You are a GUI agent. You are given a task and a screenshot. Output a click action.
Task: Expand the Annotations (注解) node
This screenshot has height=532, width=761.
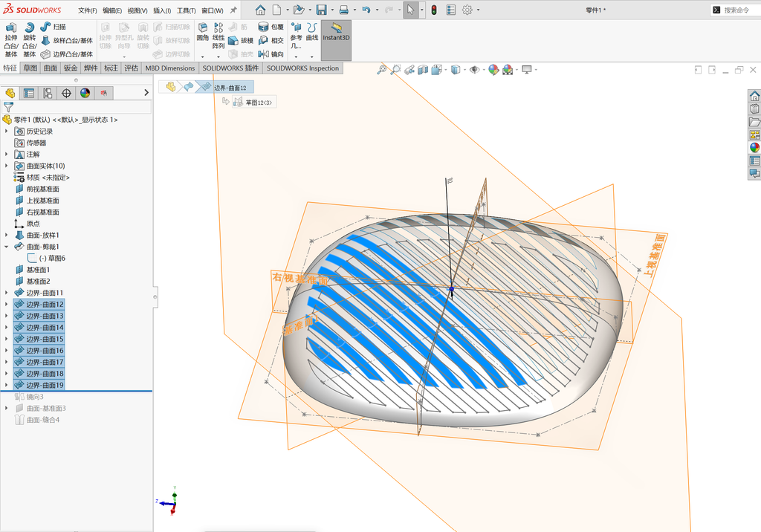coord(6,155)
